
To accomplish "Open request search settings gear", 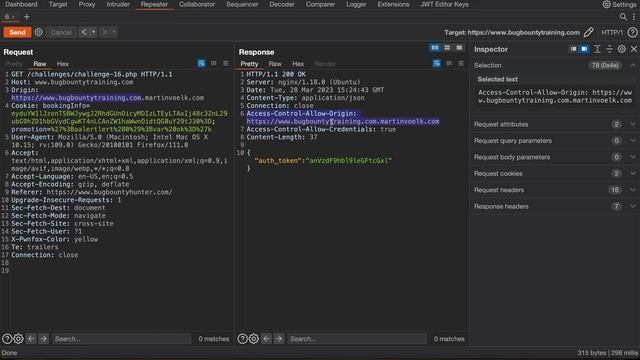I will 18,339.
